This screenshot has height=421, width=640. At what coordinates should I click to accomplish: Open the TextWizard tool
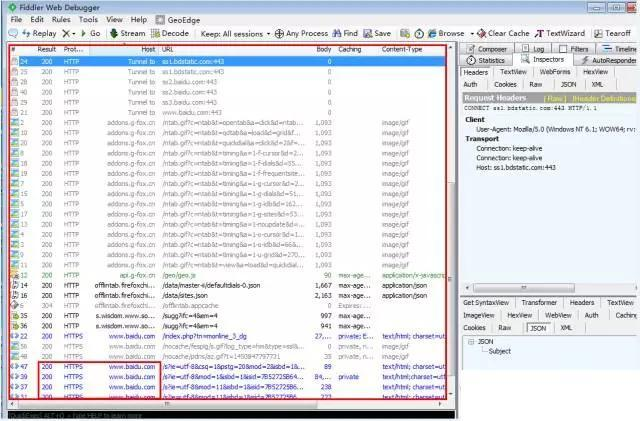(560, 33)
